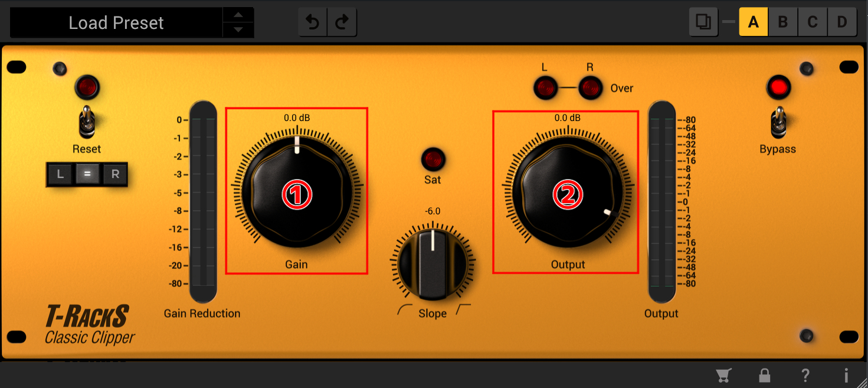Click the Gain knob
868x388 pixels.
point(296,194)
